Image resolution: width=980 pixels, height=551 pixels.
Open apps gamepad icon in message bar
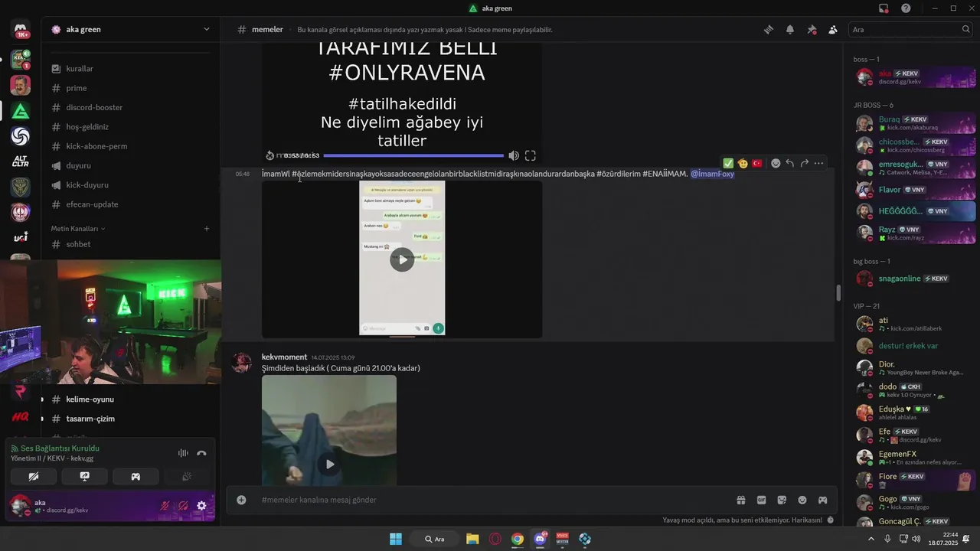[822, 500]
